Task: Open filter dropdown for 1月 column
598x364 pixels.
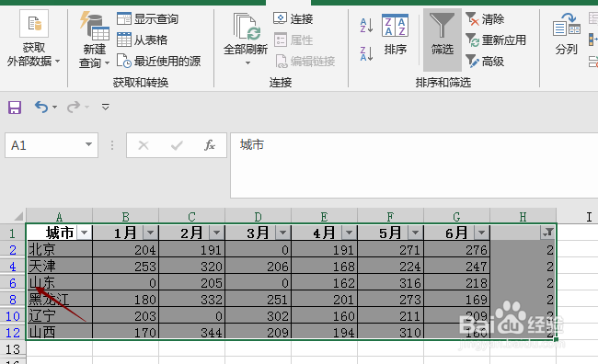Action: [151, 233]
